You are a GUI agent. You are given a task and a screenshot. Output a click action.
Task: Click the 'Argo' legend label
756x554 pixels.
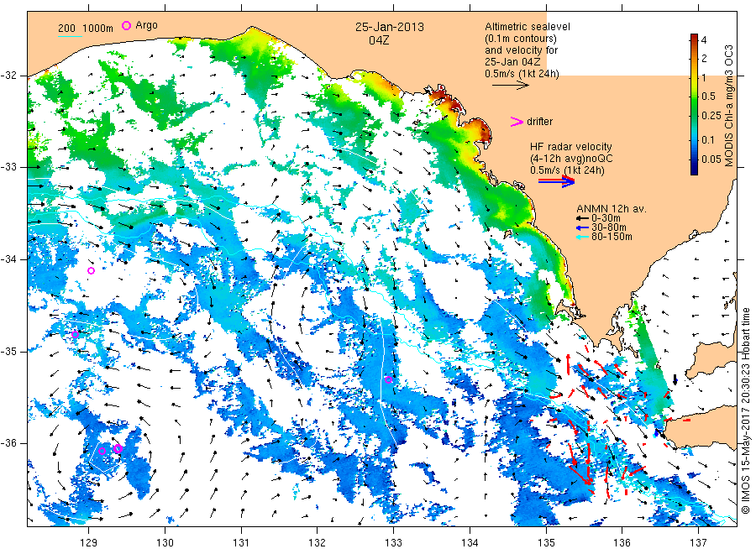(146, 25)
